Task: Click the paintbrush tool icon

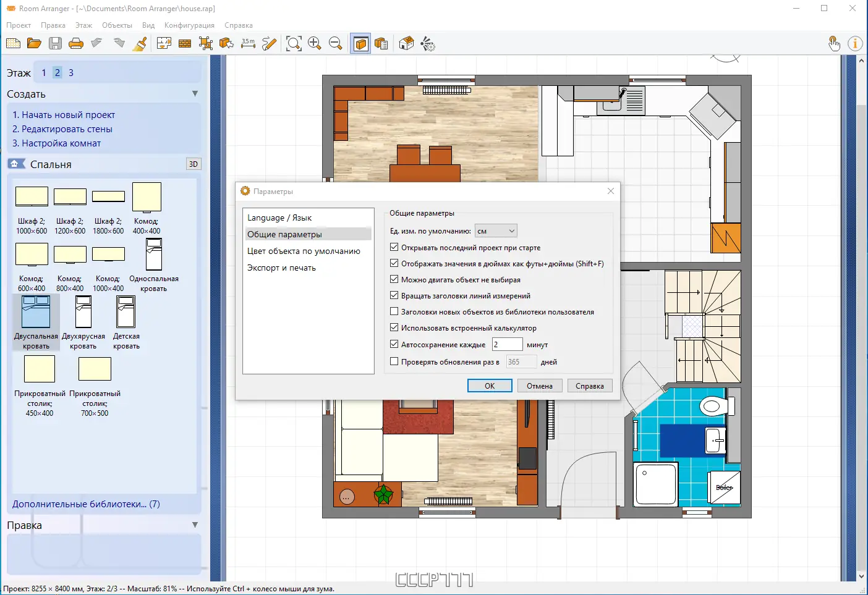Action: coord(140,43)
